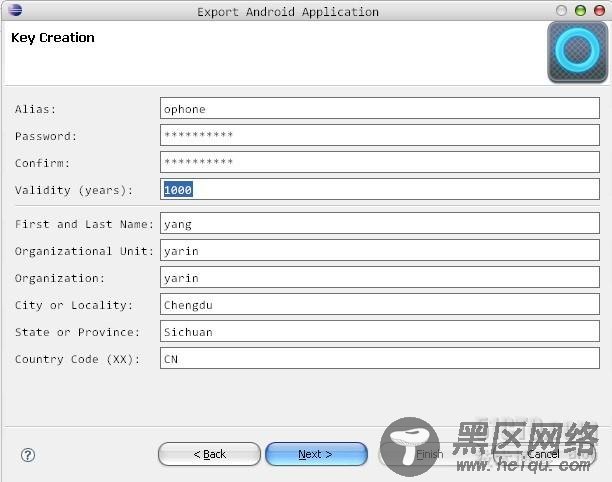The image size is (612, 482).
Task: Click the First and Last Name label
Action: click(x=84, y=224)
